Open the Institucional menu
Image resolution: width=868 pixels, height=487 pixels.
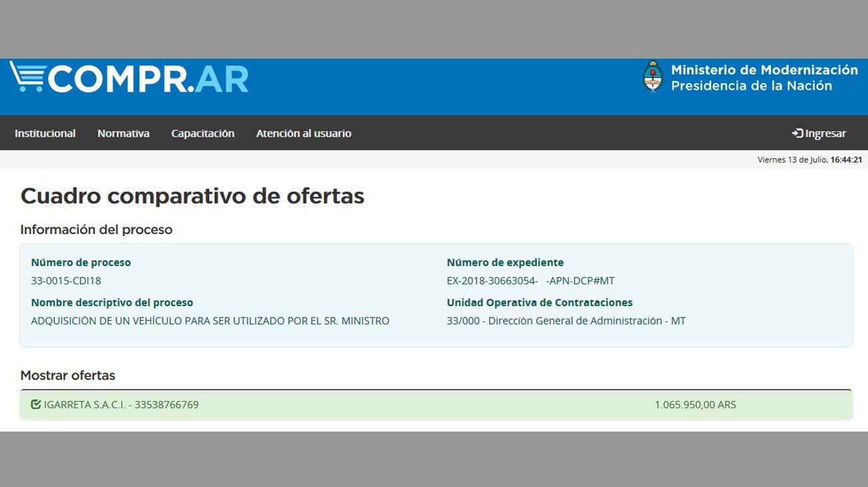[45, 133]
